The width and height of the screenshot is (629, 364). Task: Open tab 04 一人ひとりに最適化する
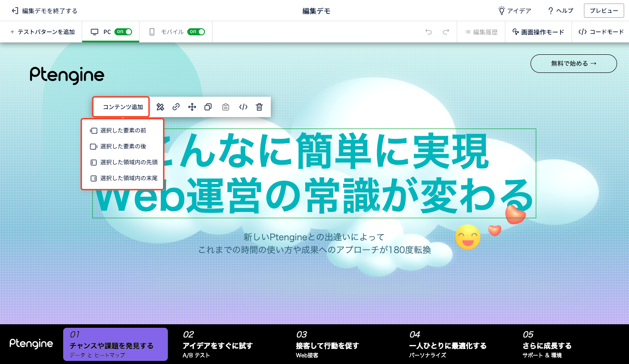coord(447,345)
